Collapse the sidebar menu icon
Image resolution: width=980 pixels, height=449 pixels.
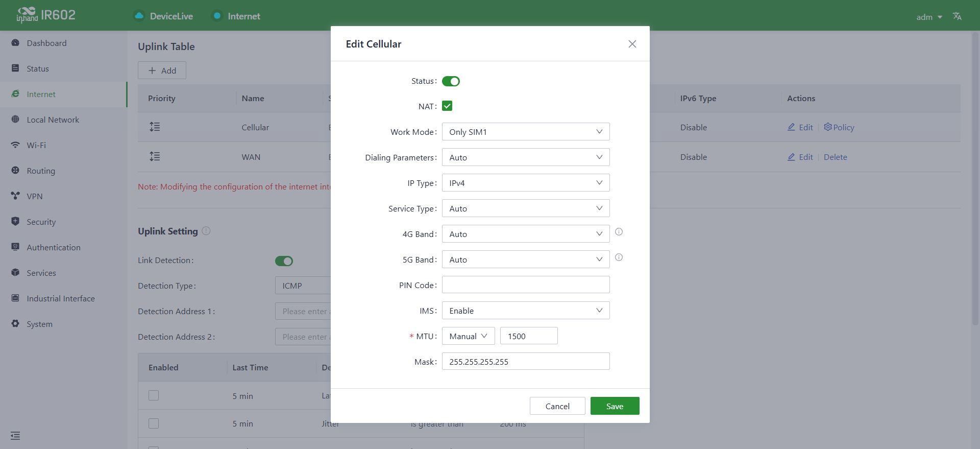coord(15,436)
